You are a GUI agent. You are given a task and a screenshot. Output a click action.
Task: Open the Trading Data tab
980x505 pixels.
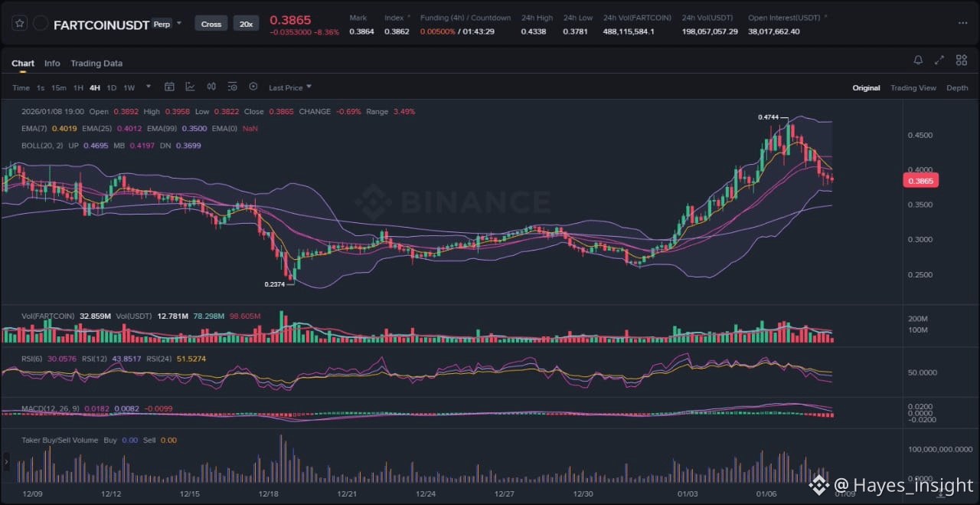click(96, 64)
